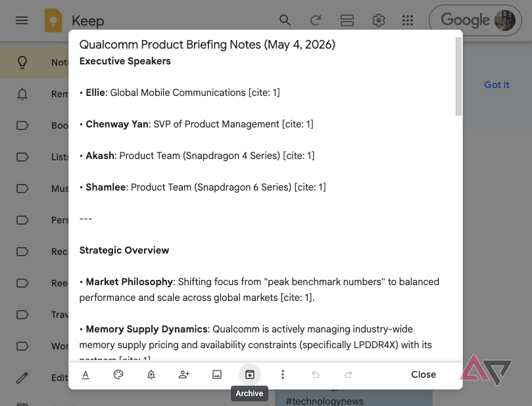Click the Shamlee speaker line
532x406 pixels.
coord(203,187)
